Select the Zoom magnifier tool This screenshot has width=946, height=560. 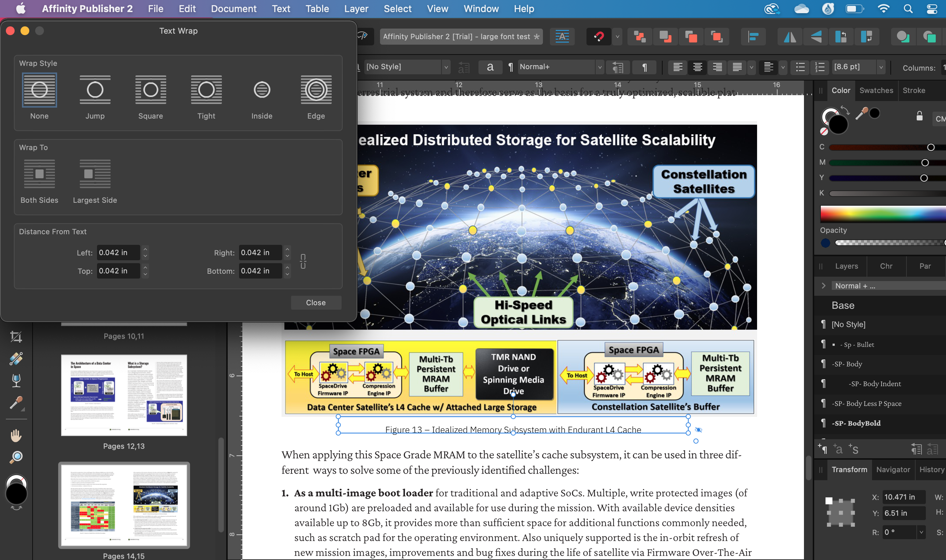pos(16,458)
